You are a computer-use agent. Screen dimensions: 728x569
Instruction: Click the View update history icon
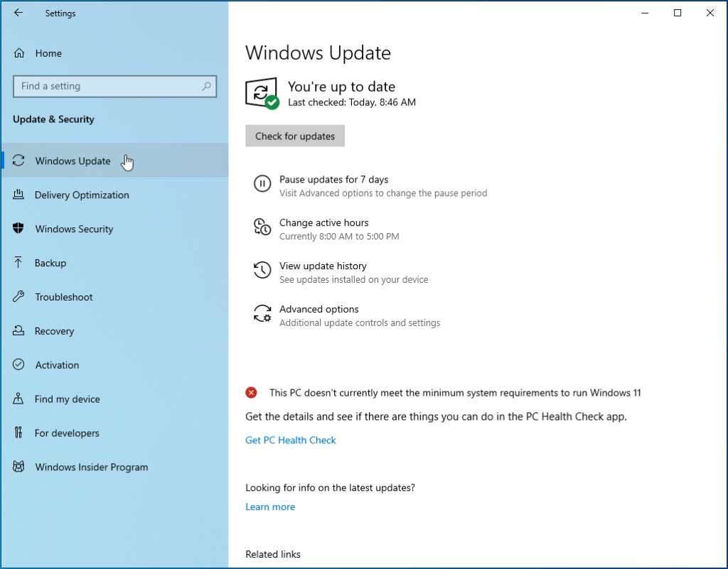coord(263,271)
